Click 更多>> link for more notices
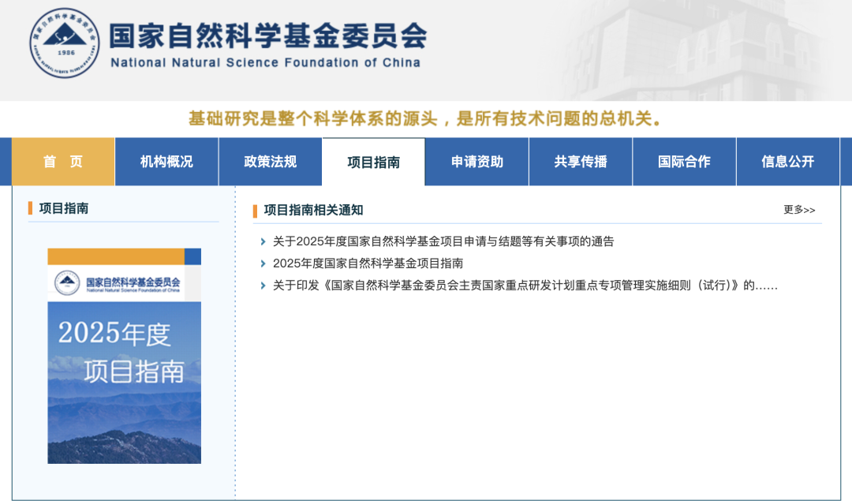The height and width of the screenshot is (504, 852). tap(799, 210)
